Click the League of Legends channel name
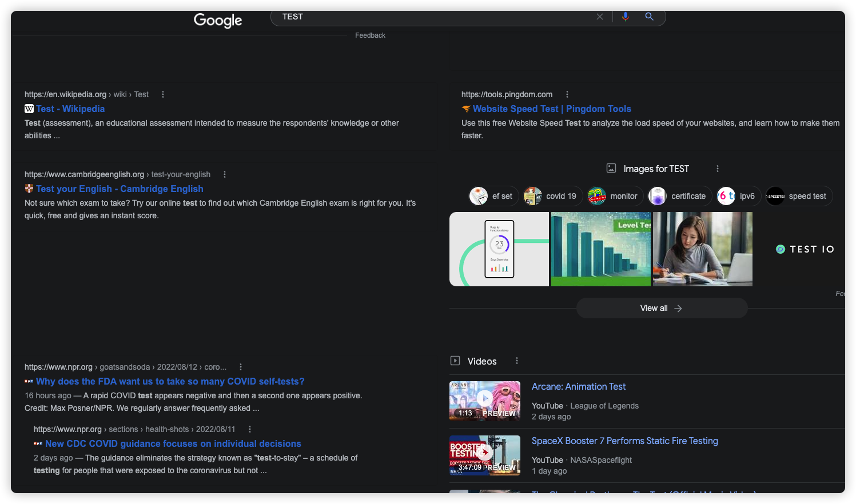Viewport: 856px width, 504px height. pos(604,406)
